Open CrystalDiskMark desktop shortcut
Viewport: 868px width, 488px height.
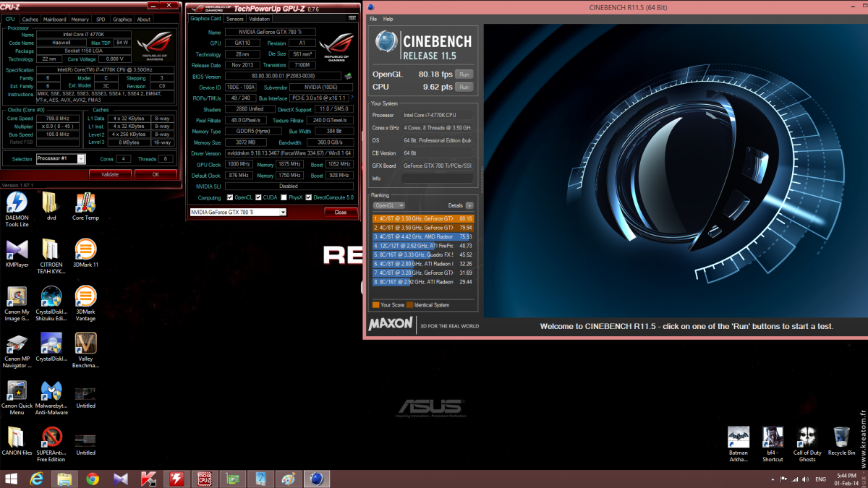tap(51, 348)
